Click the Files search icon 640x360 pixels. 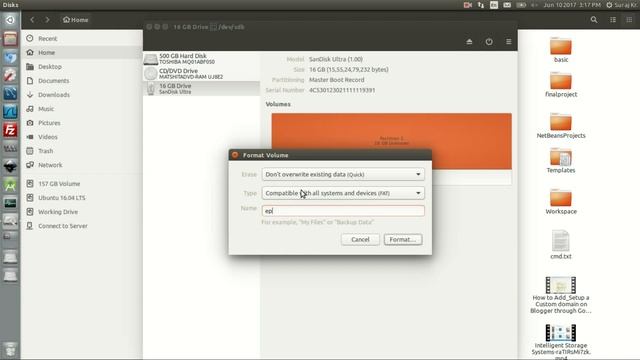pos(594,20)
